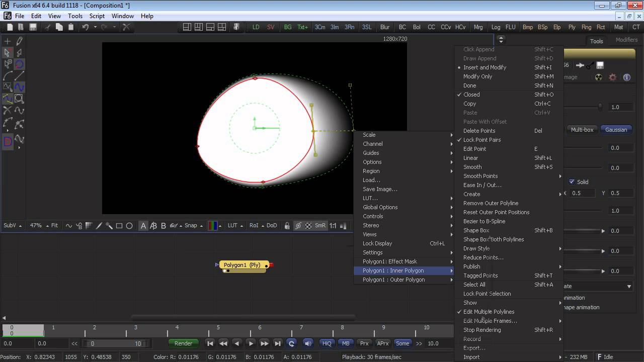Click the blue info icon in Tools panel
The height and width of the screenshot is (362, 644).
pyautogui.click(x=626, y=77)
